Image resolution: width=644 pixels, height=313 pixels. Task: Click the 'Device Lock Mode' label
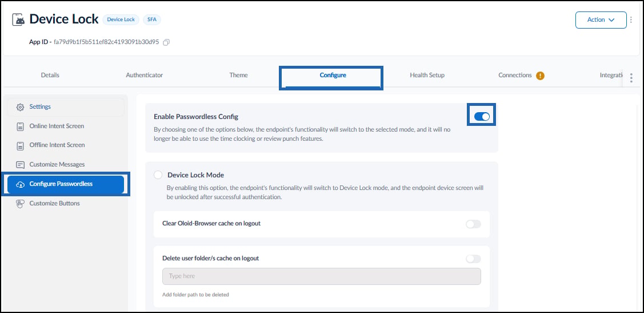pyautogui.click(x=195, y=175)
